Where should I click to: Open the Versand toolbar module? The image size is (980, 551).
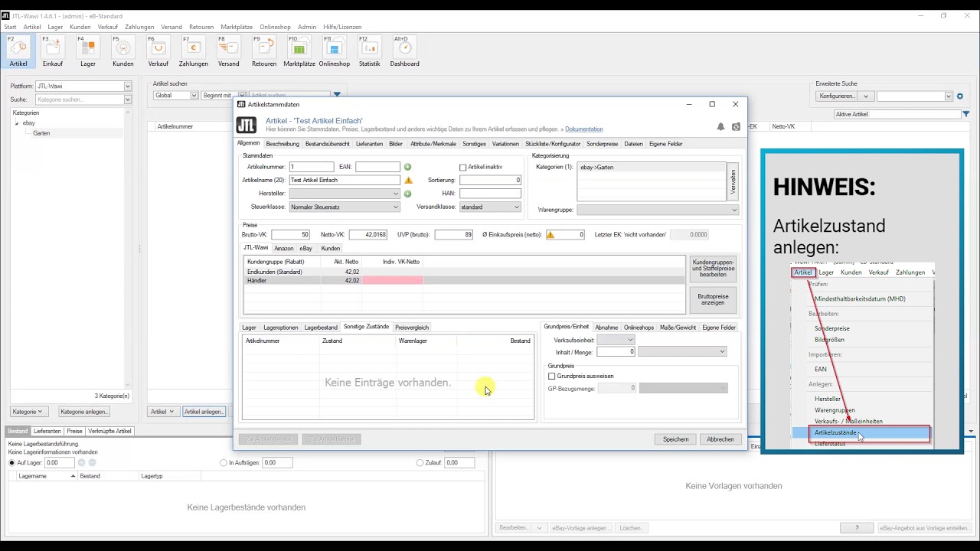(229, 52)
